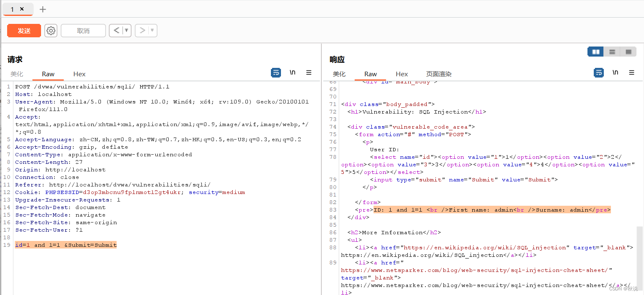Add a new Repeater tab with plus

pos(43,9)
